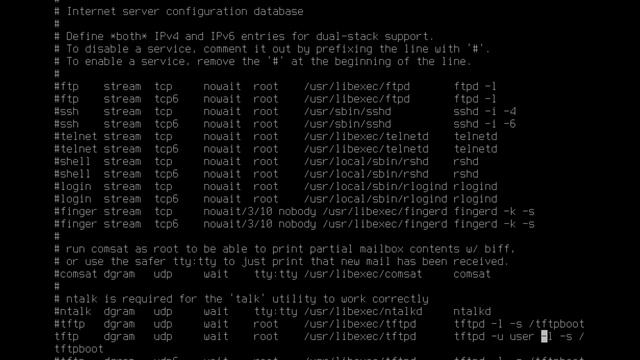The height and width of the screenshot is (360, 640).
Task: Click the '-u' flag on the uncommented tftp line
Action: pyautogui.click(x=497, y=337)
